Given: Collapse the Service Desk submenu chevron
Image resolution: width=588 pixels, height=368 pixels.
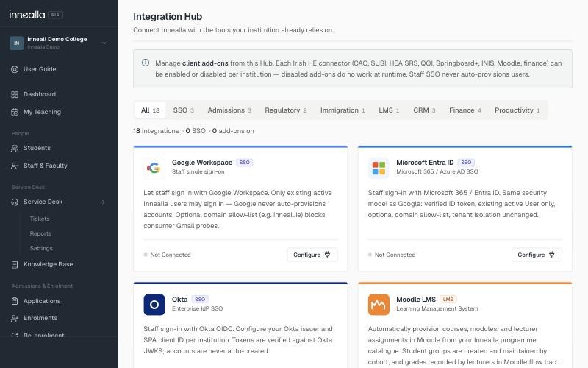Looking at the screenshot, I should coord(104,202).
